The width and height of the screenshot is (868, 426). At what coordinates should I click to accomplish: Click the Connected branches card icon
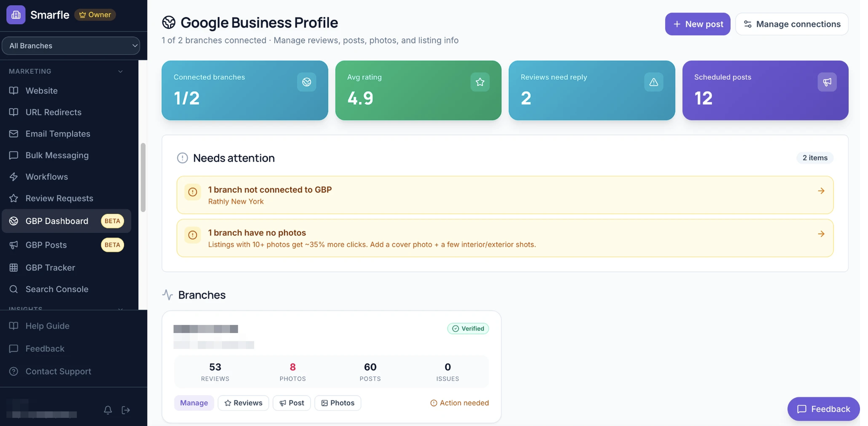(307, 82)
